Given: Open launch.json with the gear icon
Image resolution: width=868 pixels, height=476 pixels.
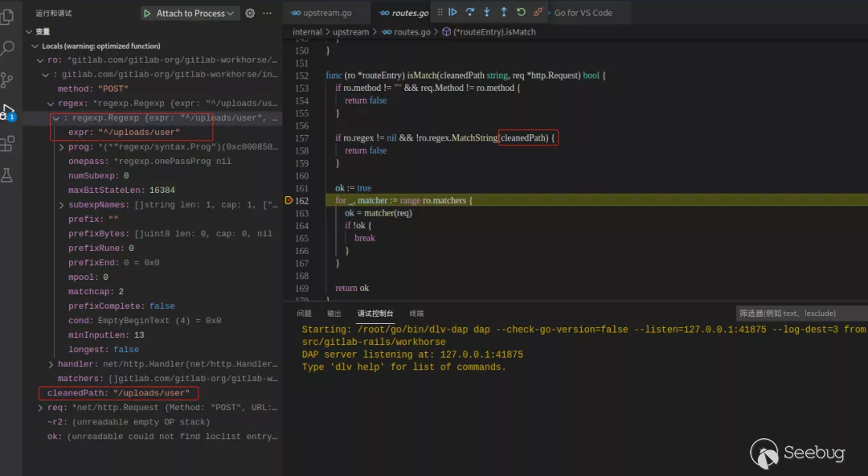Looking at the screenshot, I should click(250, 14).
